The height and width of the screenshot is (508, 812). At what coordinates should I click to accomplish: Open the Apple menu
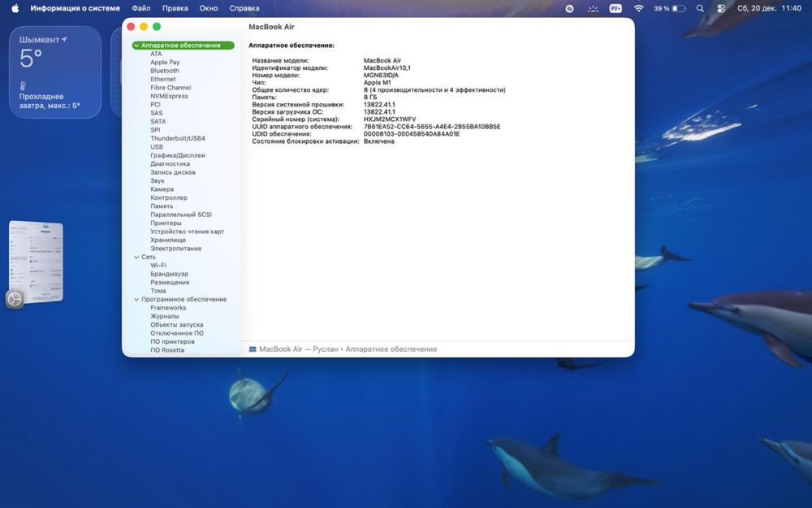pyautogui.click(x=15, y=8)
